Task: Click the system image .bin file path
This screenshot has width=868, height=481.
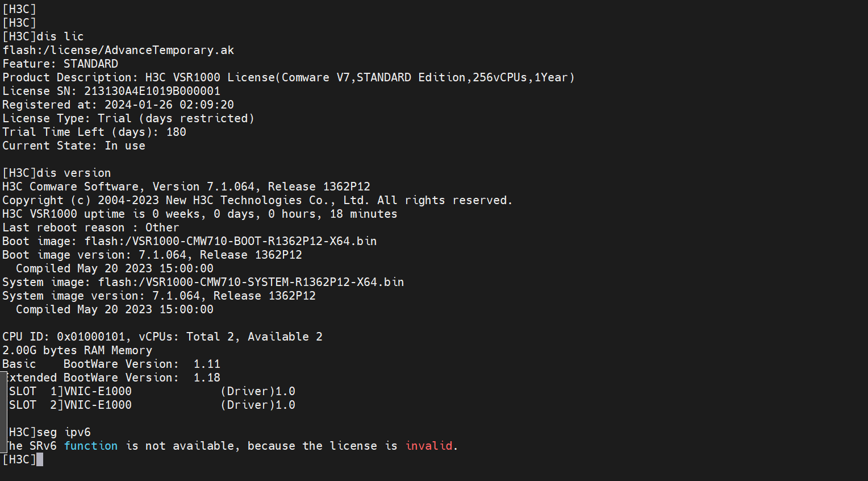Action: click(251, 282)
